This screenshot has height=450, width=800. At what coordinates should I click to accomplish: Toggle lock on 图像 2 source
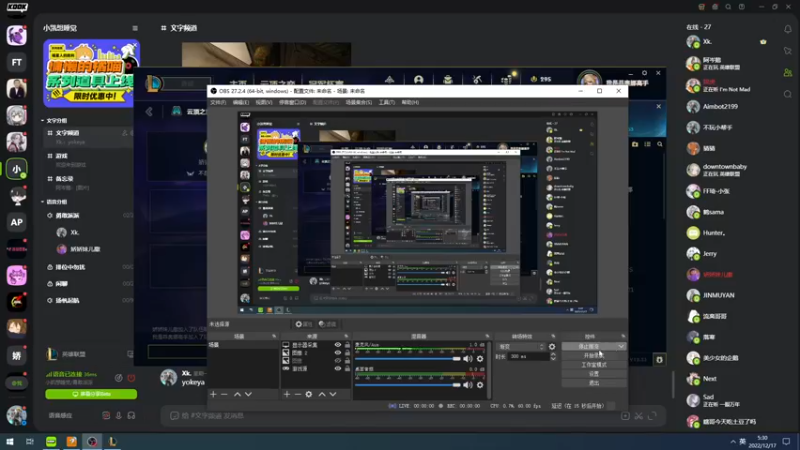click(x=347, y=353)
